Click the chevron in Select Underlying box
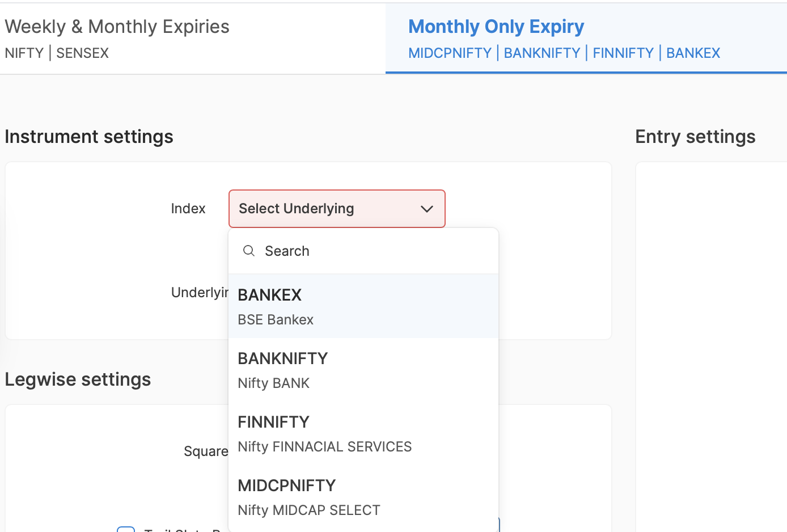 point(427,209)
